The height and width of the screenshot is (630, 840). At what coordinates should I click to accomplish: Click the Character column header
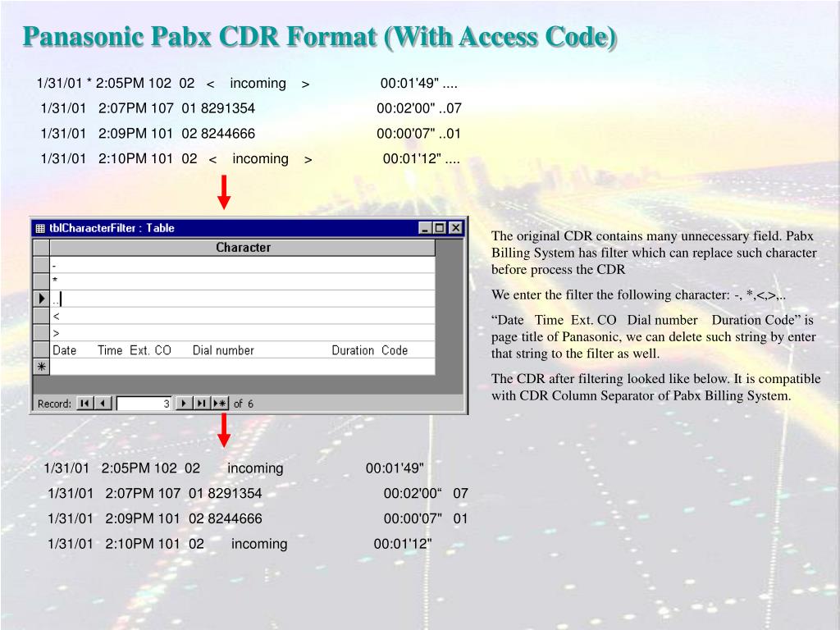(243, 248)
